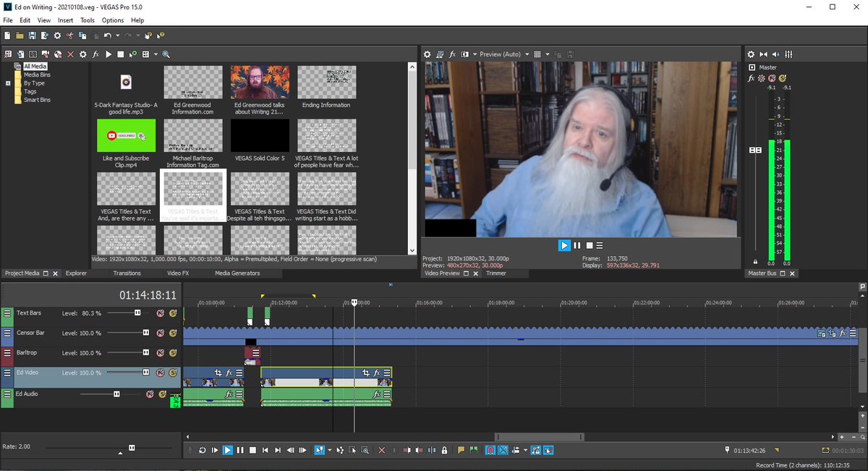The height and width of the screenshot is (471, 868).
Task: Click Event Pan/Crop on the selected video event
Action: (366, 373)
